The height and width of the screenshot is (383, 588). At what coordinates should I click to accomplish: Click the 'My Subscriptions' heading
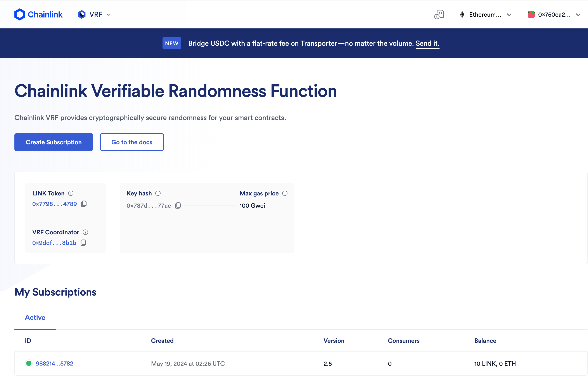pyautogui.click(x=55, y=292)
